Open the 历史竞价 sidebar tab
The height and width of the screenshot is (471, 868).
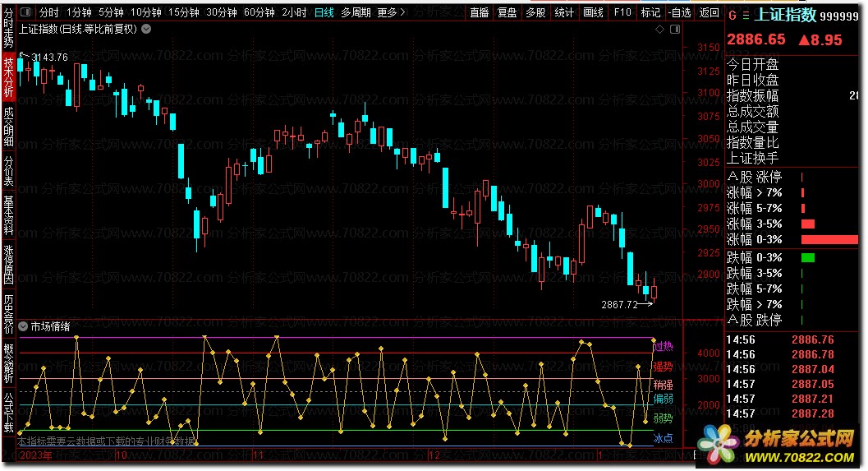(x=8, y=314)
